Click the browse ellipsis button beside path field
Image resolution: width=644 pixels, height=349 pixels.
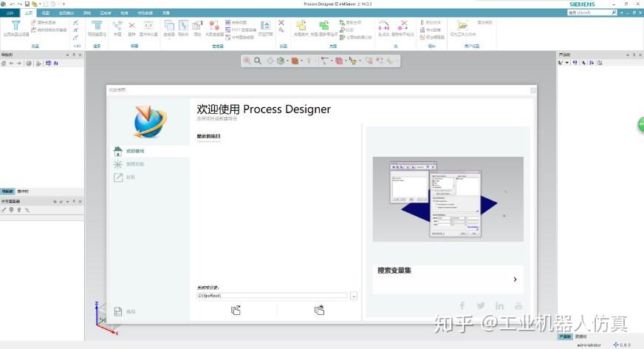[x=354, y=296]
